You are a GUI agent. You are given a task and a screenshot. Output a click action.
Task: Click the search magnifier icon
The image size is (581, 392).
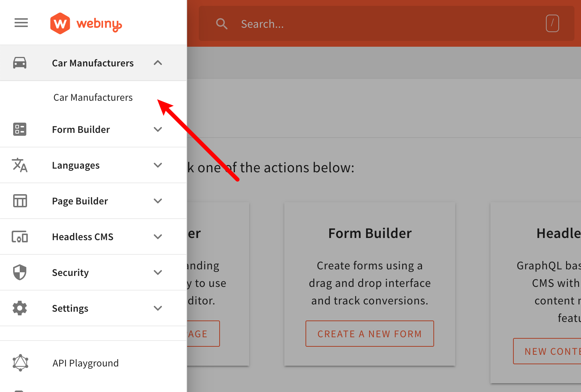coord(222,24)
